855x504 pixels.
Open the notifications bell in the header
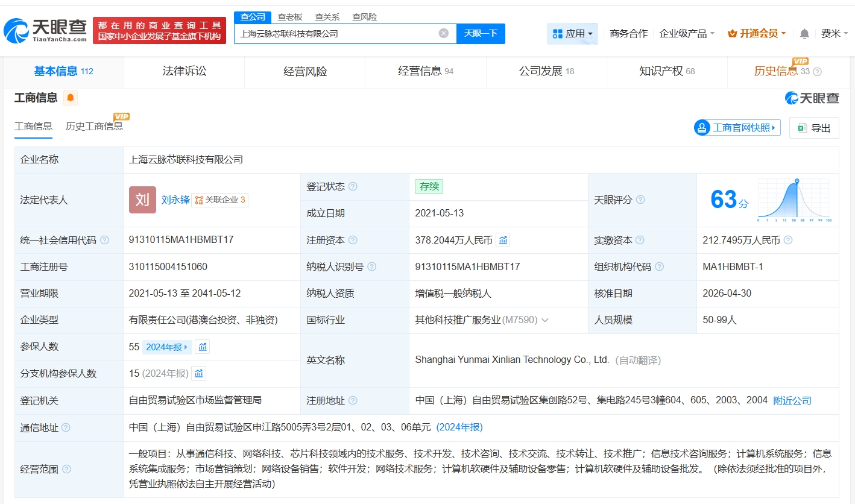click(804, 34)
